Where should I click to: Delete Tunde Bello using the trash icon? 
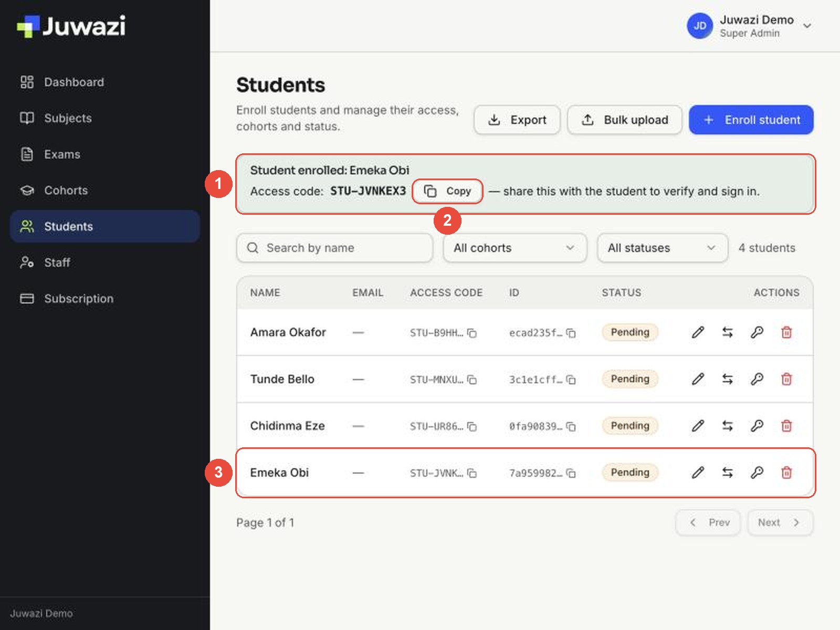pyautogui.click(x=786, y=379)
